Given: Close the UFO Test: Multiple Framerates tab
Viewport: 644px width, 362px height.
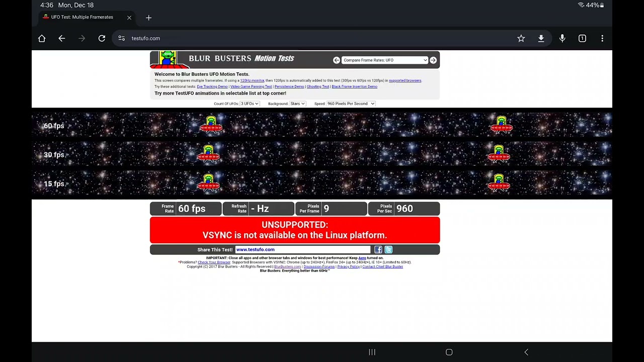Looking at the screenshot, I should (129, 18).
